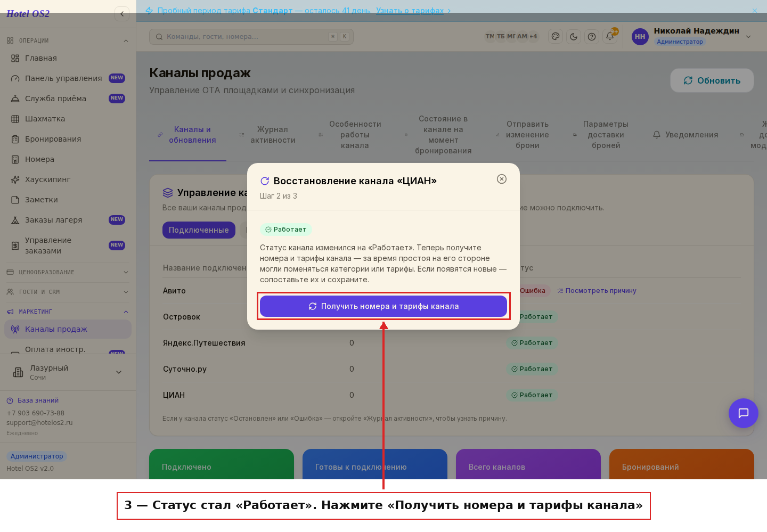Click the Островок channel row name
The image size is (767, 532).
182,317
